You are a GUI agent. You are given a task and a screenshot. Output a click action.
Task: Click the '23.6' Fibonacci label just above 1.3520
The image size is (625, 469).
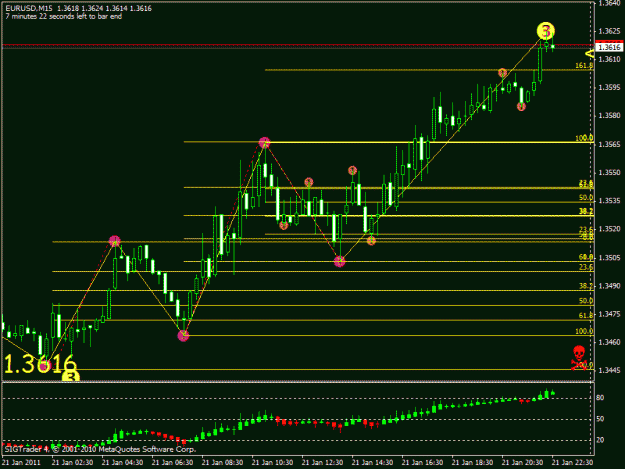point(586,230)
